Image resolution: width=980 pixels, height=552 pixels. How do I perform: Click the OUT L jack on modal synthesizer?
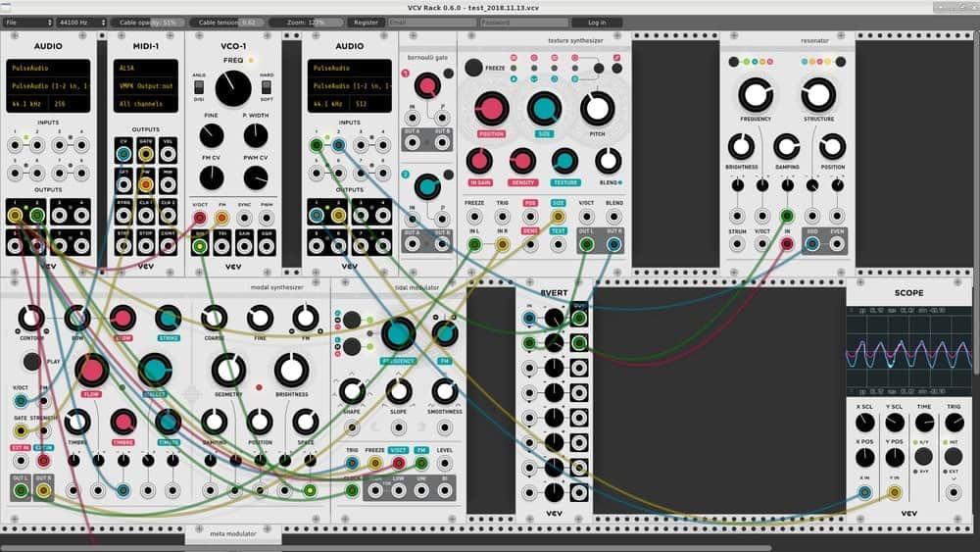coord(21,490)
